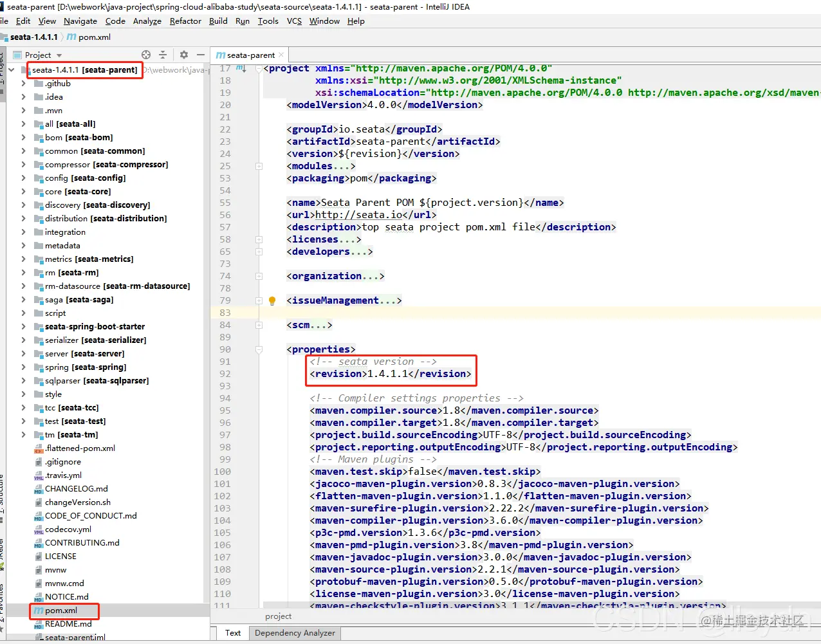Expand the tm [seata-tm] module
The image size is (821, 644).
23,435
